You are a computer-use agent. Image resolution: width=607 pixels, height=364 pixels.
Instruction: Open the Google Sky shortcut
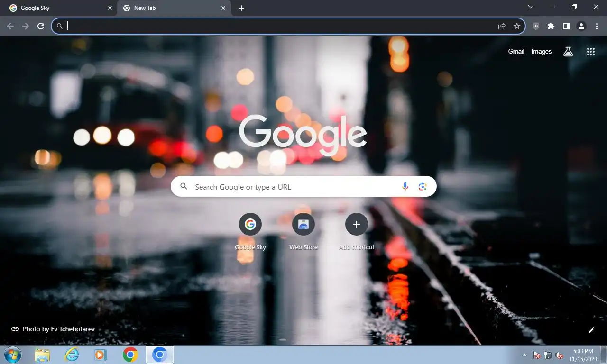pos(250,231)
